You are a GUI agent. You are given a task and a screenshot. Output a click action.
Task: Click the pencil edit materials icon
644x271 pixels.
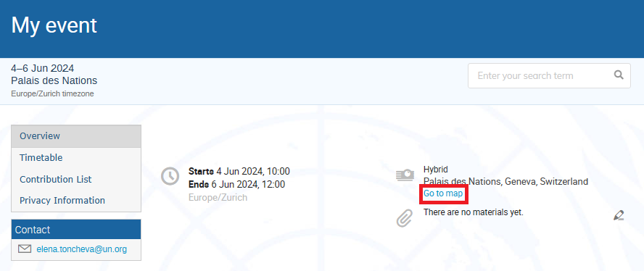[619, 215]
